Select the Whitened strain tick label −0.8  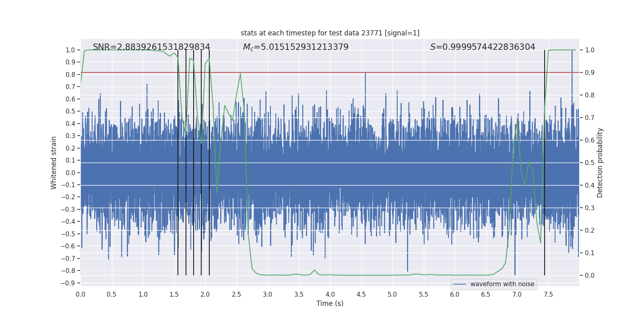tap(68, 270)
